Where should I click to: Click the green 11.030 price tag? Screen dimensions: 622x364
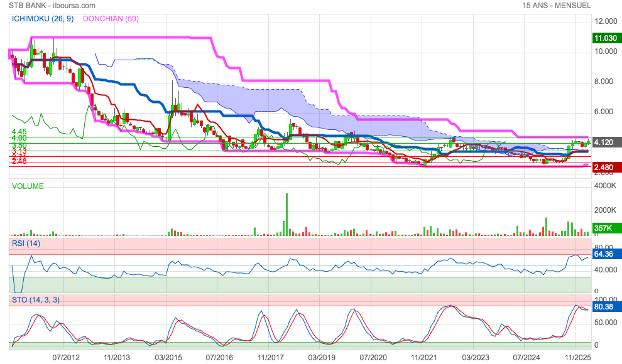pyautogui.click(x=606, y=38)
